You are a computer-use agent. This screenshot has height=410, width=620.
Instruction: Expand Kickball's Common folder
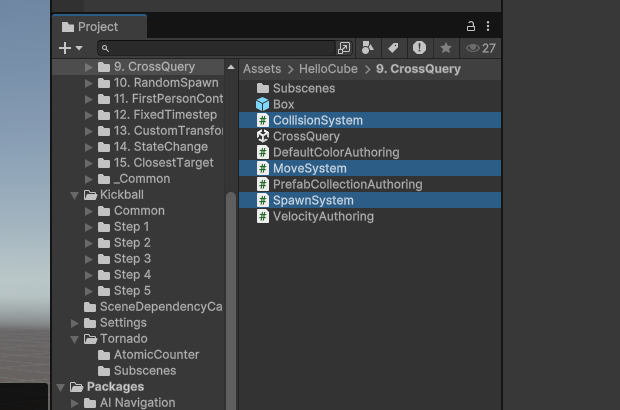[x=89, y=211]
